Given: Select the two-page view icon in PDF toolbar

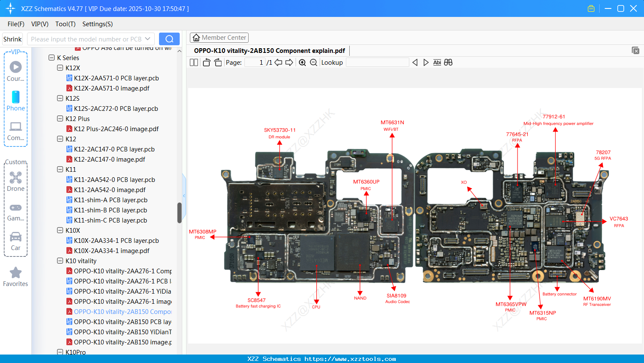Looking at the screenshot, I should pyautogui.click(x=193, y=62).
